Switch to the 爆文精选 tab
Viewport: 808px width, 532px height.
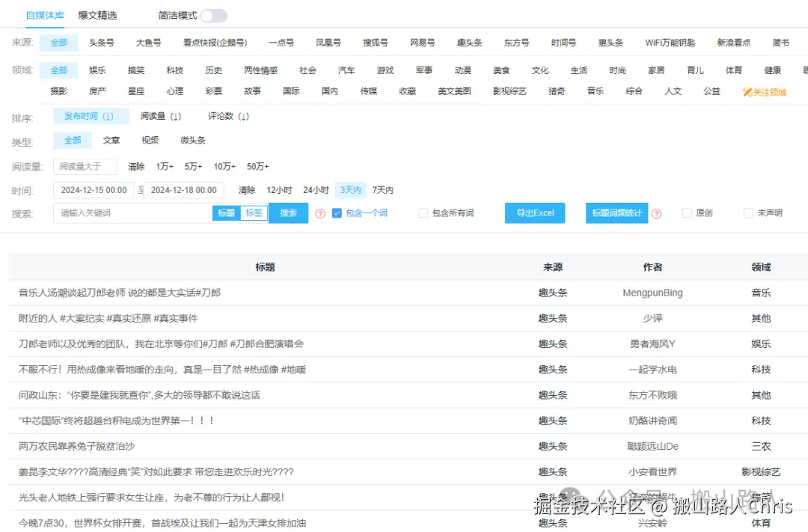point(98,14)
